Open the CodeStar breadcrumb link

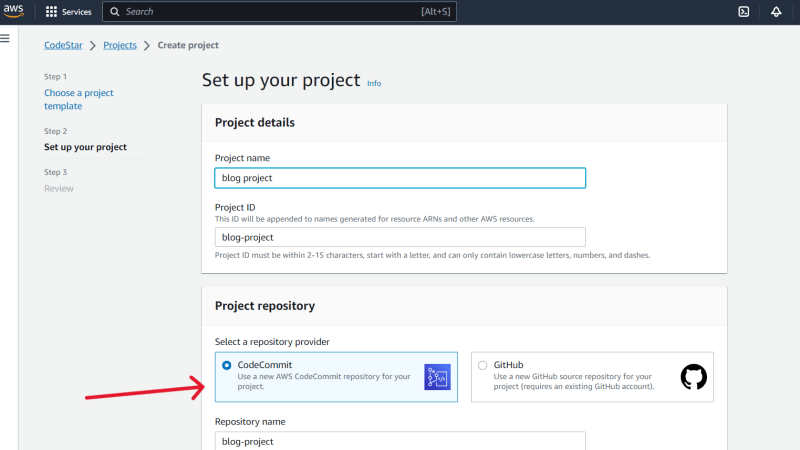(x=63, y=45)
